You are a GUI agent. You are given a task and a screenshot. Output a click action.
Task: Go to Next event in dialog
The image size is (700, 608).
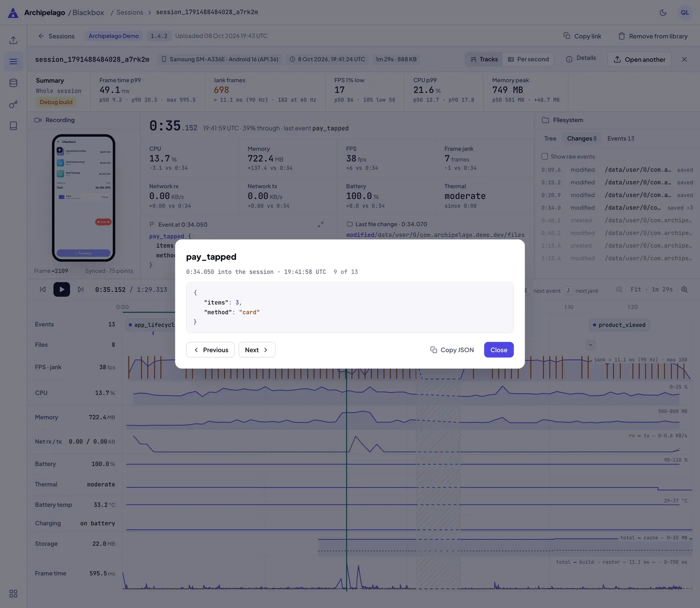coord(257,350)
